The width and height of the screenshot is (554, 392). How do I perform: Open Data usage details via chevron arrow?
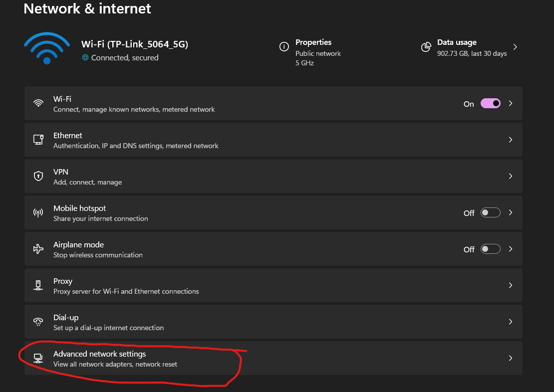pos(515,47)
